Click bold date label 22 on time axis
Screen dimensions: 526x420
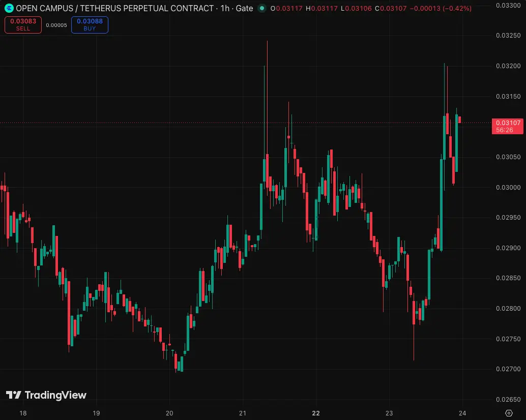(x=316, y=413)
